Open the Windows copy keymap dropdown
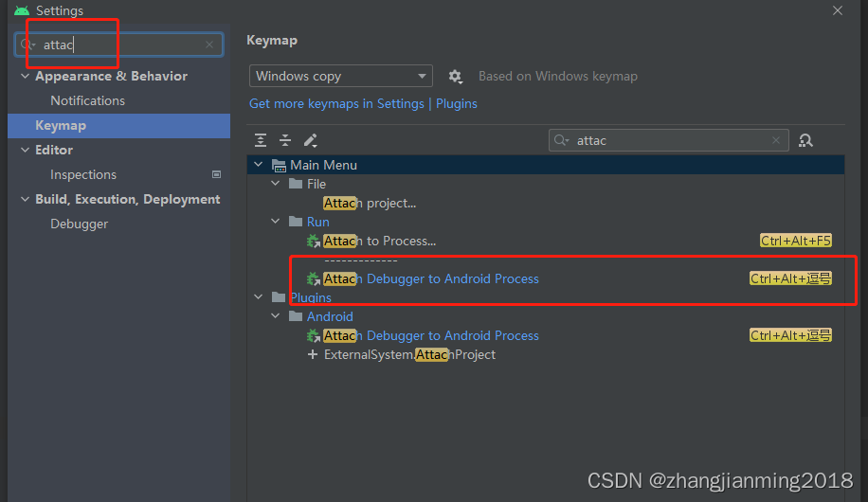This screenshot has height=502, width=868. tap(340, 76)
